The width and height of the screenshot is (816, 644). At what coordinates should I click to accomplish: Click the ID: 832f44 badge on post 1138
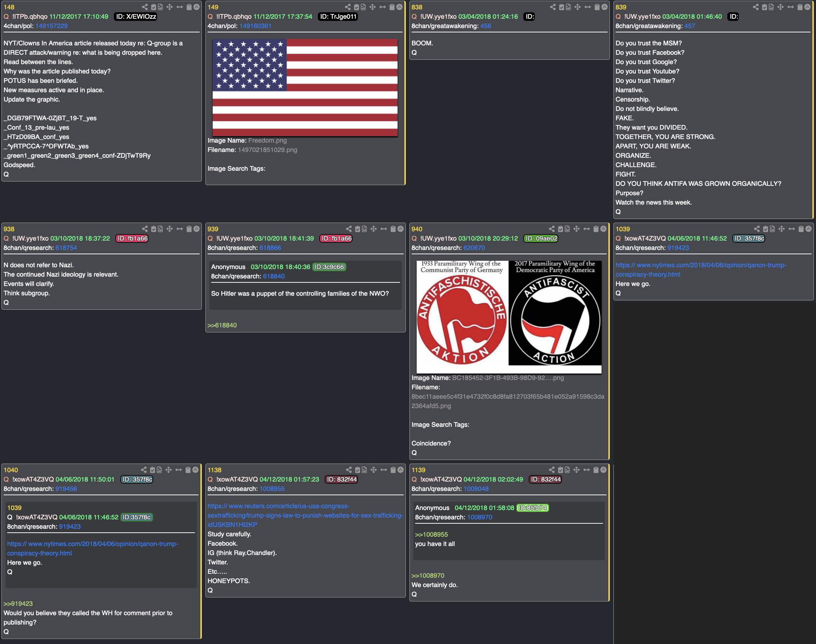(x=341, y=480)
